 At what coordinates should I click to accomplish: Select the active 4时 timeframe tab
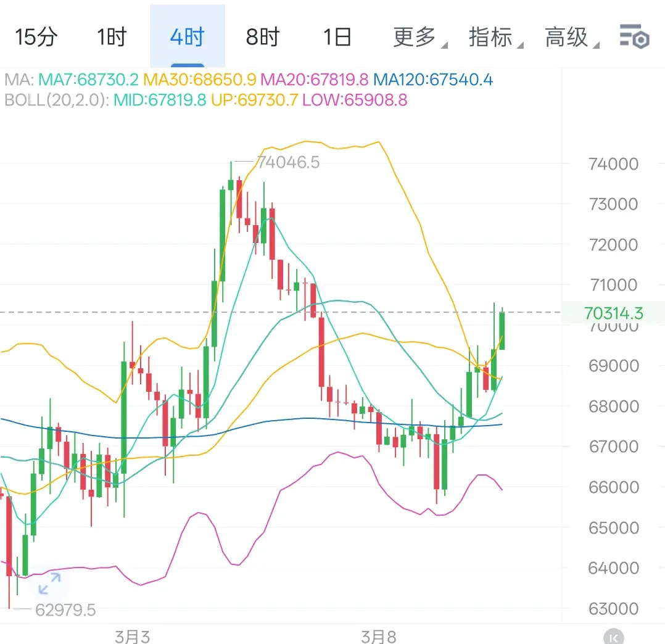click(188, 37)
